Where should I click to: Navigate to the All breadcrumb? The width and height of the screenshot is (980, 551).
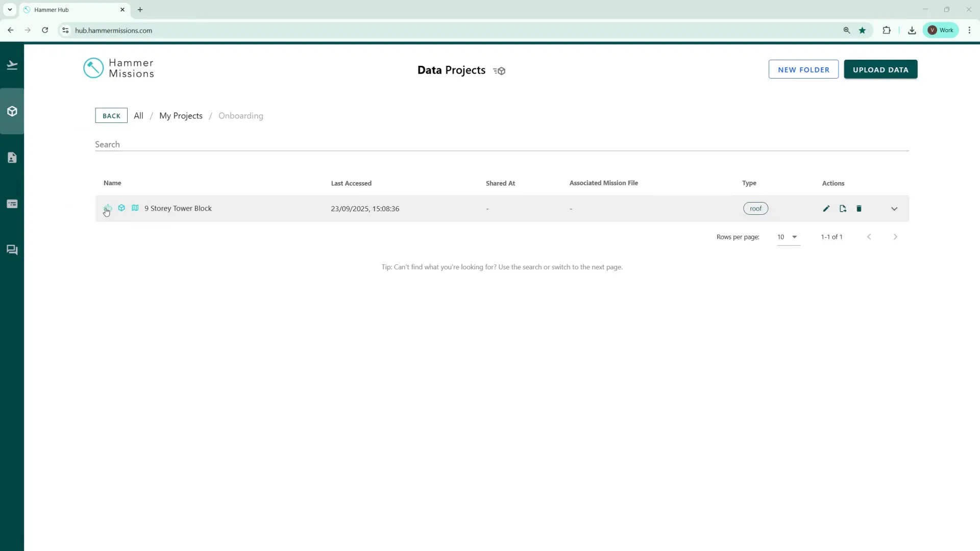point(138,116)
